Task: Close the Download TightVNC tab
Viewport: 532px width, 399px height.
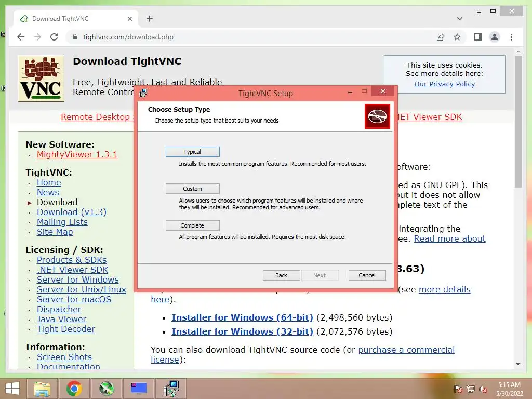Action: pos(129,19)
